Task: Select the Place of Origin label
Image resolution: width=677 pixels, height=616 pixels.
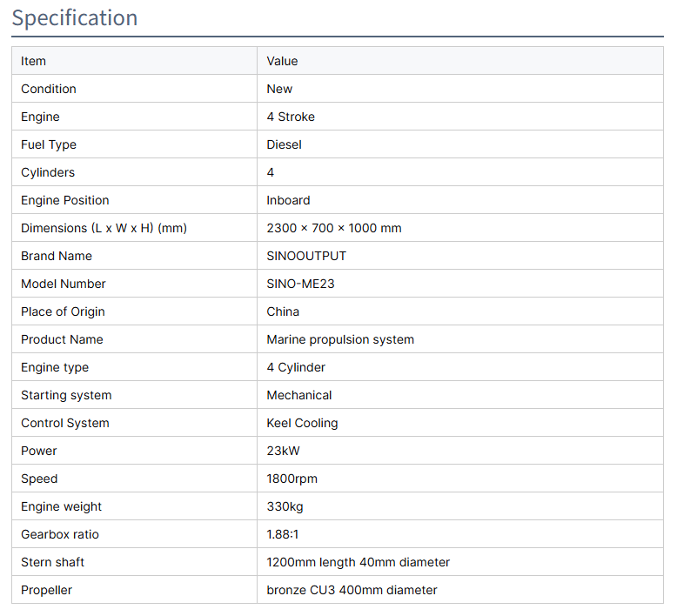Action: (63, 311)
